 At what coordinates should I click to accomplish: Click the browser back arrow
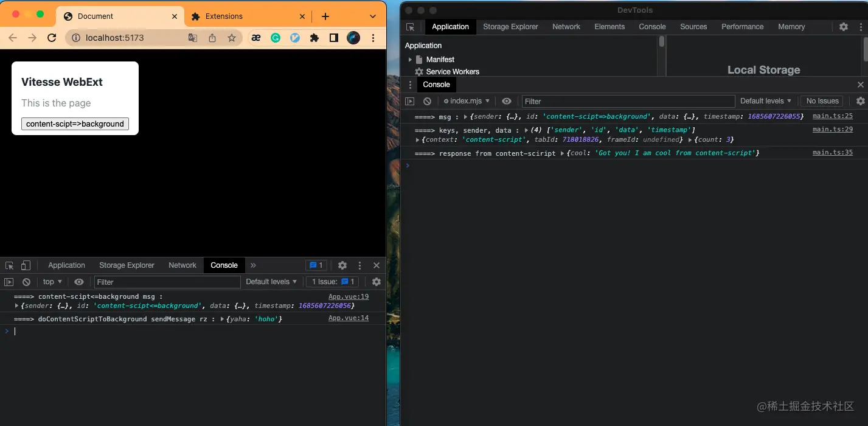coord(13,38)
